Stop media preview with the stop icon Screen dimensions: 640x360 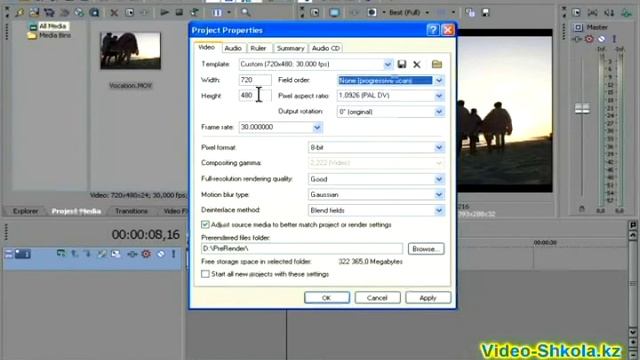tap(179, 13)
